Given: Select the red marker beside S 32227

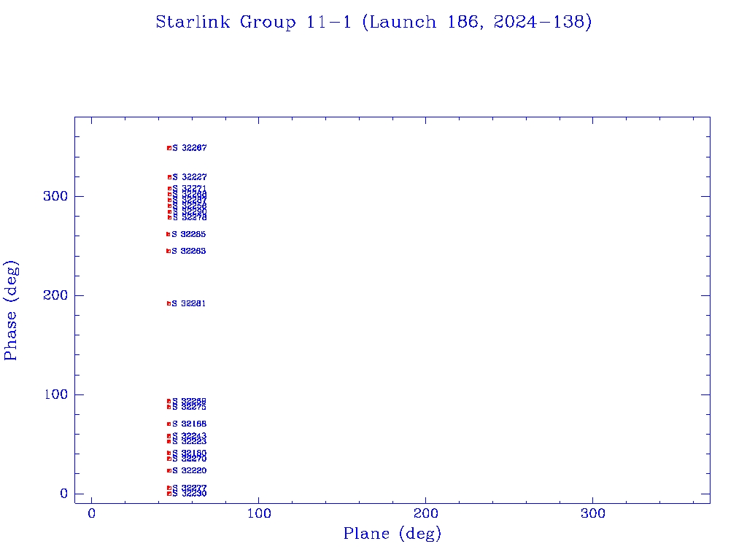Looking at the screenshot, I should coord(169,177).
